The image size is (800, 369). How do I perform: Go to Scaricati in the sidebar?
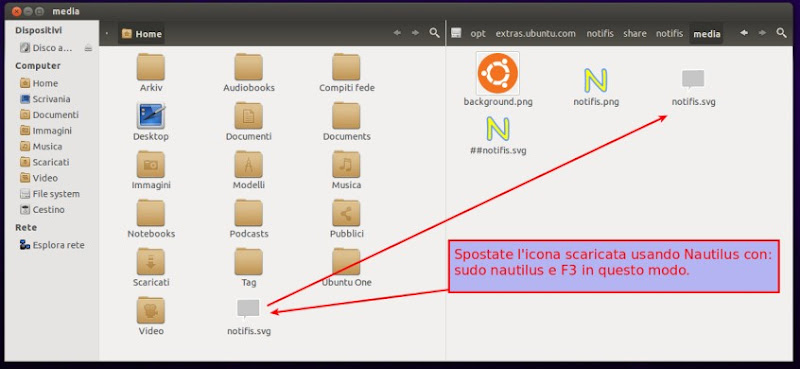(44, 162)
